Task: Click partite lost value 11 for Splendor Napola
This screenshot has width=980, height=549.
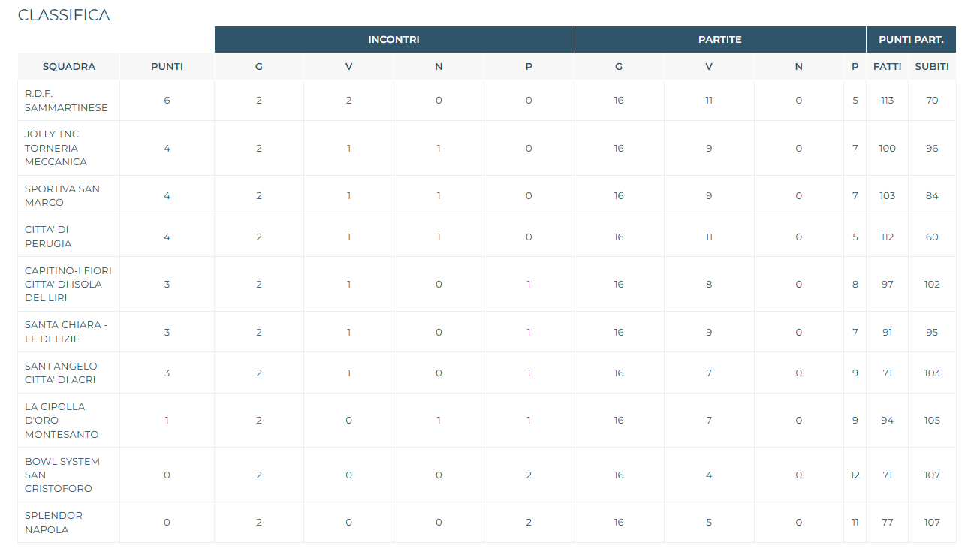Action: pos(855,522)
